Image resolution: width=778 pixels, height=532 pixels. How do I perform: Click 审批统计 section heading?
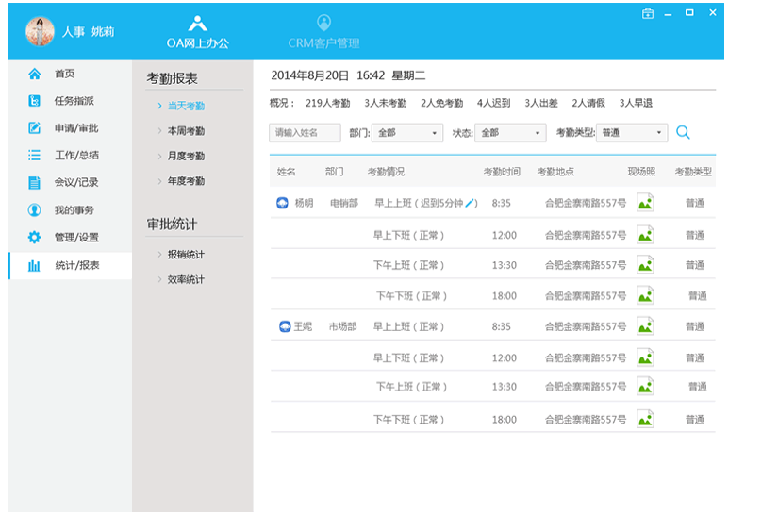172,224
